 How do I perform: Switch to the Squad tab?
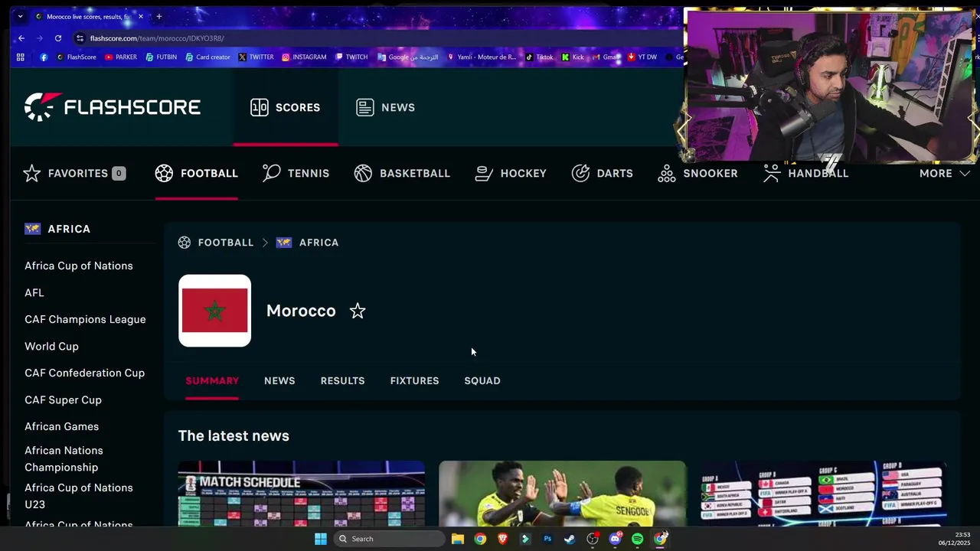pyautogui.click(x=482, y=380)
